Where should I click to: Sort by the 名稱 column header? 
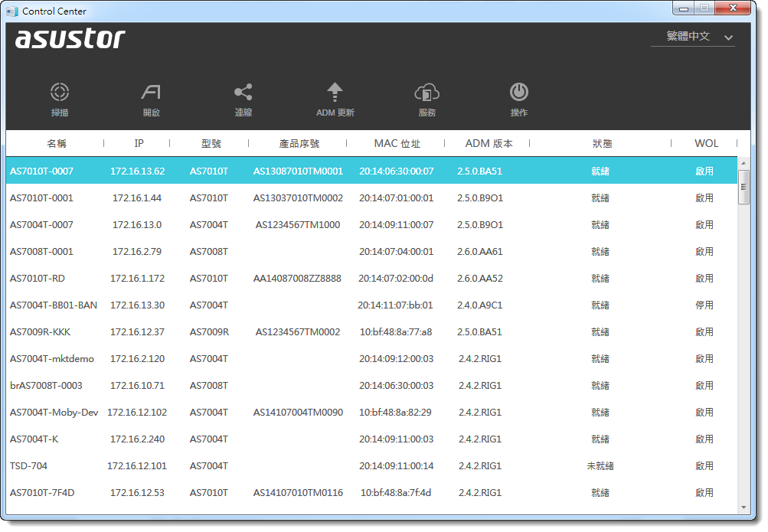pyautogui.click(x=57, y=143)
